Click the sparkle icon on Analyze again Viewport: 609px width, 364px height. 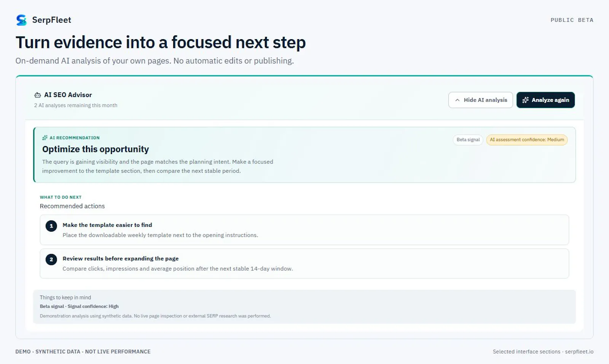[526, 100]
